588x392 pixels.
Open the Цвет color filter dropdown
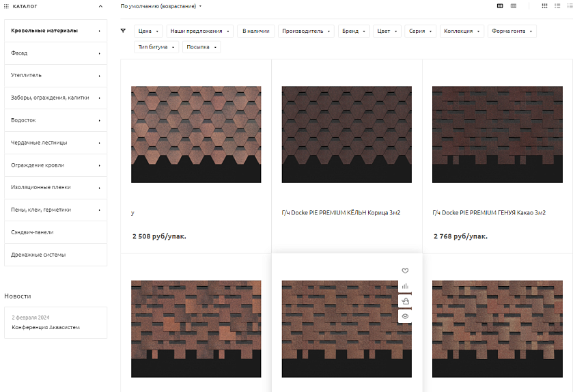coord(387,31)
